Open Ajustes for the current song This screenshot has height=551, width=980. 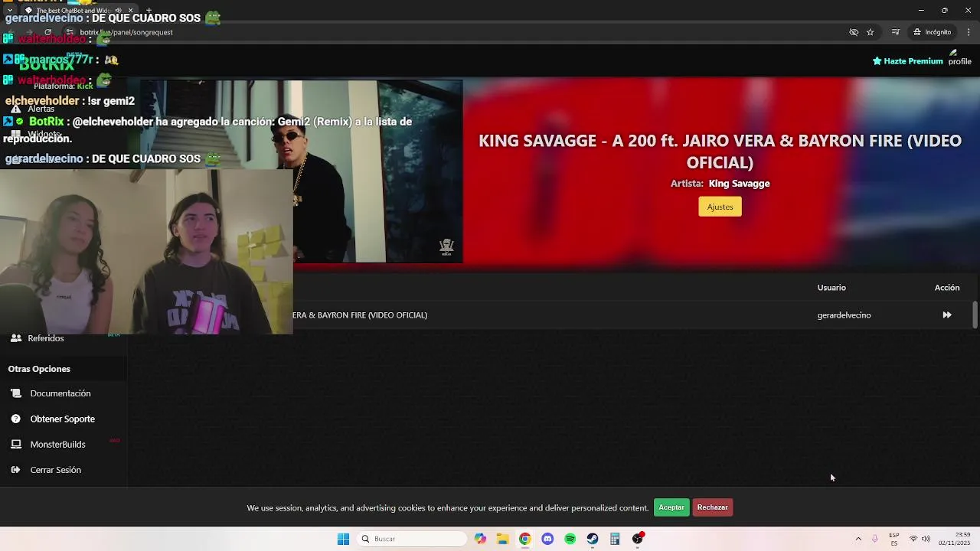tap(720, 207)
